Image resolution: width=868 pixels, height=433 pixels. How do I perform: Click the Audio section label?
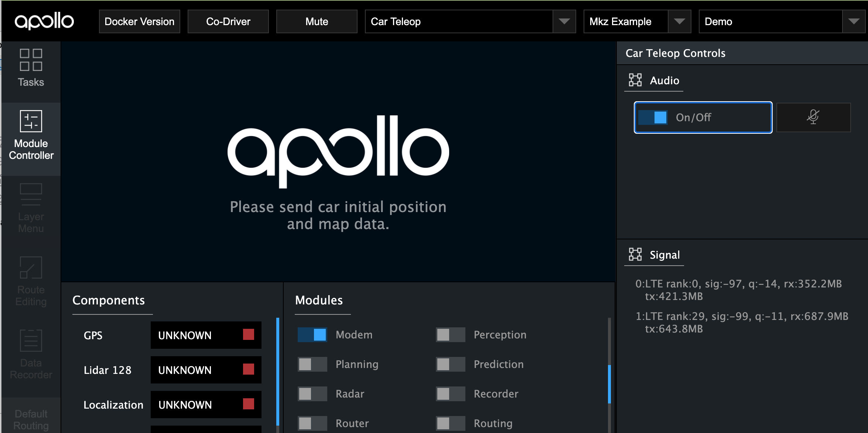point(664,81)
